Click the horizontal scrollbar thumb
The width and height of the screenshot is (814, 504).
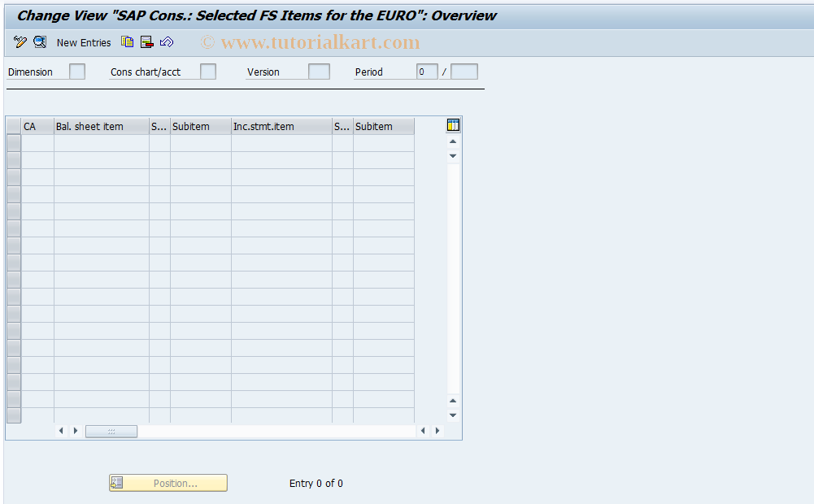coord(111,432)
